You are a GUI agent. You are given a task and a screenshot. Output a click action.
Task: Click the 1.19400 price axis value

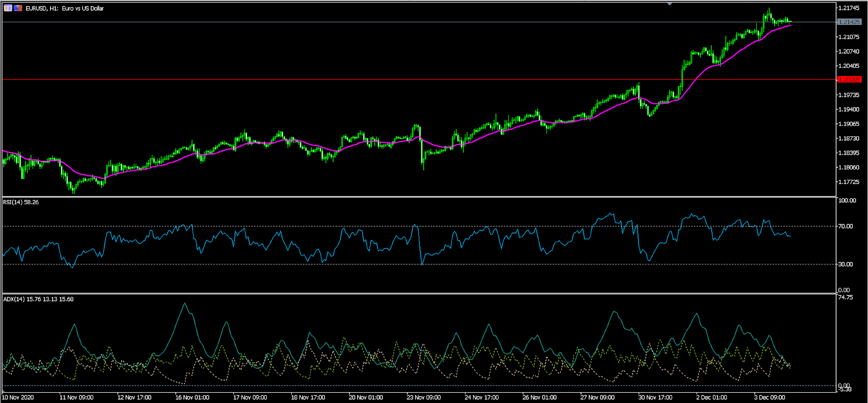[849, 110]
